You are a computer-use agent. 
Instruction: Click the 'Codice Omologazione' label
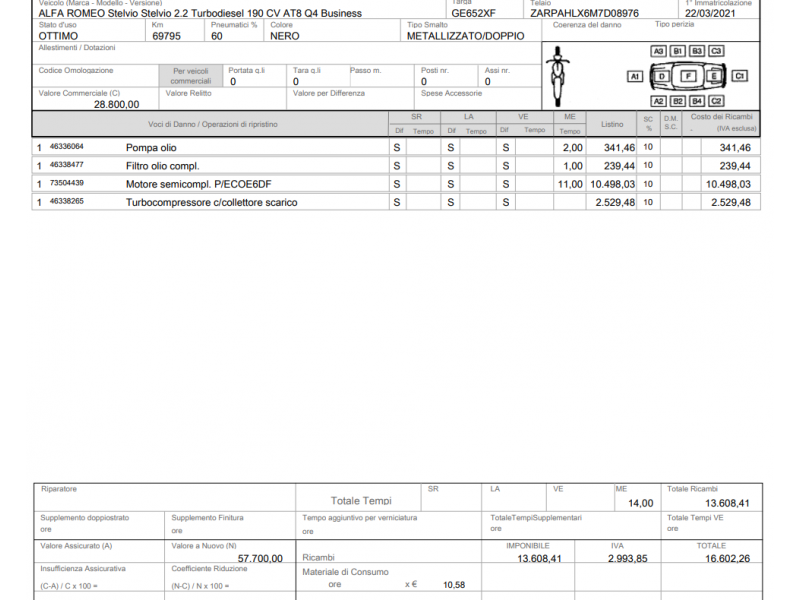[76, 70]
